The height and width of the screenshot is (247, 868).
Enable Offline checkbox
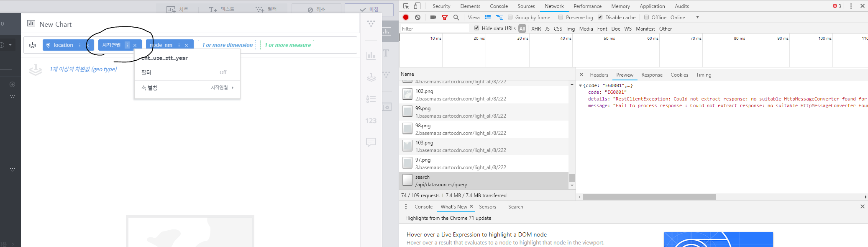[x=647, y=17]
